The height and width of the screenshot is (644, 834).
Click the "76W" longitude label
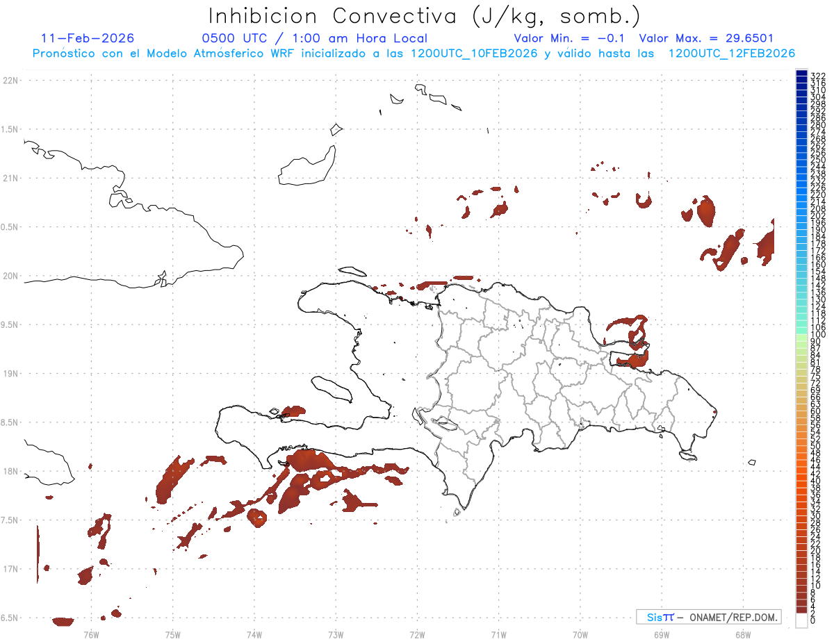pos(91,634)
